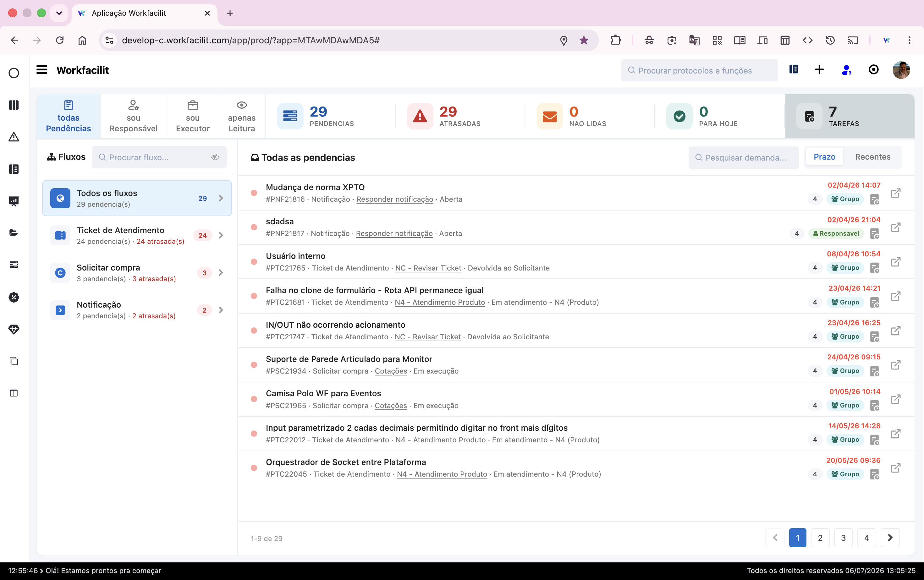
Task: Select Recentes sorting option
Action: [872, 157]
